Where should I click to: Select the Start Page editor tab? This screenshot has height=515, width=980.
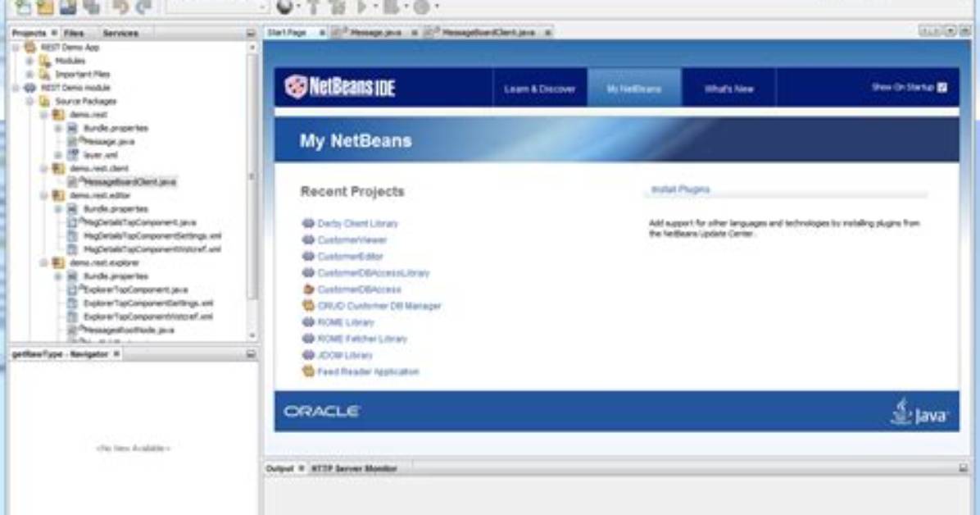[287, 33]
